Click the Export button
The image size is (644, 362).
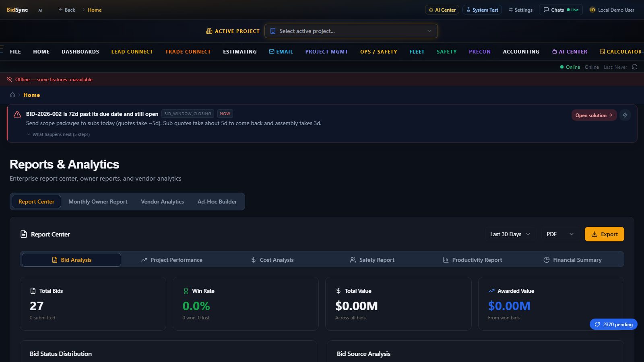click(x=605, y=234)
